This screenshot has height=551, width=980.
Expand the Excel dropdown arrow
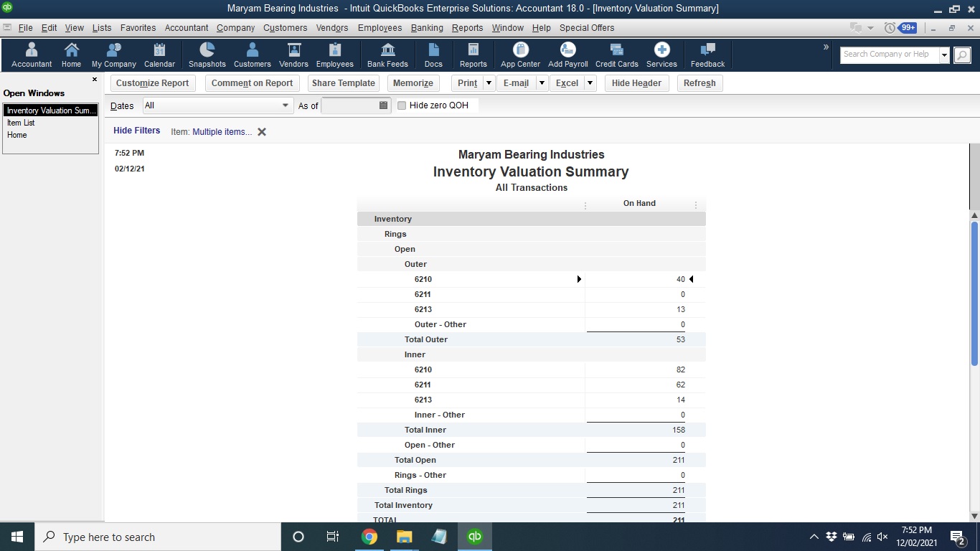click(x=590, y=83)
